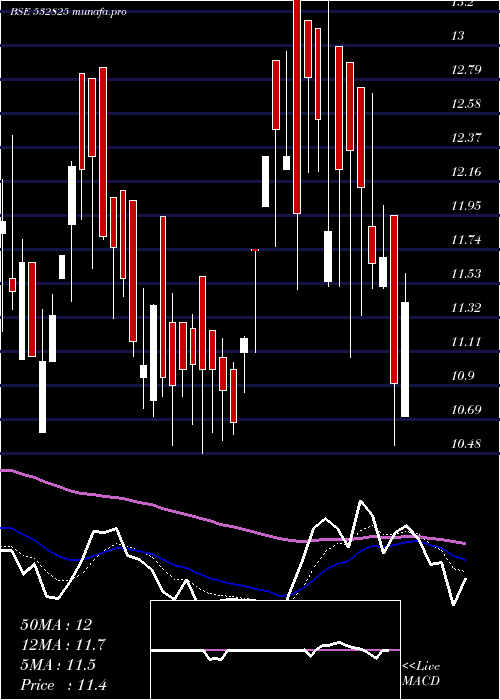Click the <<Live MACD label
The width and height of the screenshot is (500, 700).
click(421, 674)
